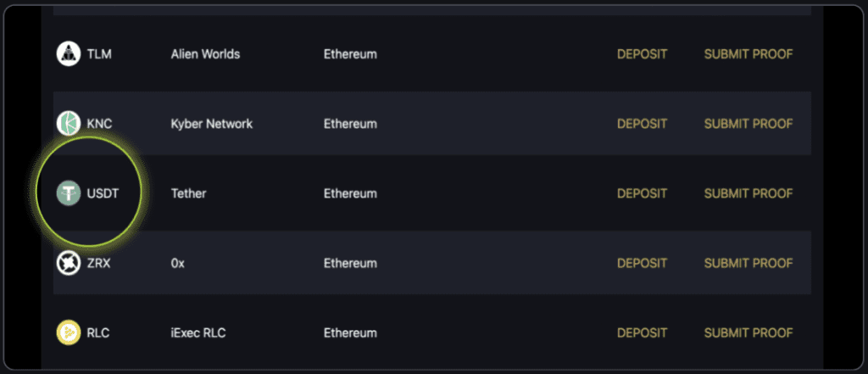Submit proof for TLM Alien Worlds

point(748,54)
